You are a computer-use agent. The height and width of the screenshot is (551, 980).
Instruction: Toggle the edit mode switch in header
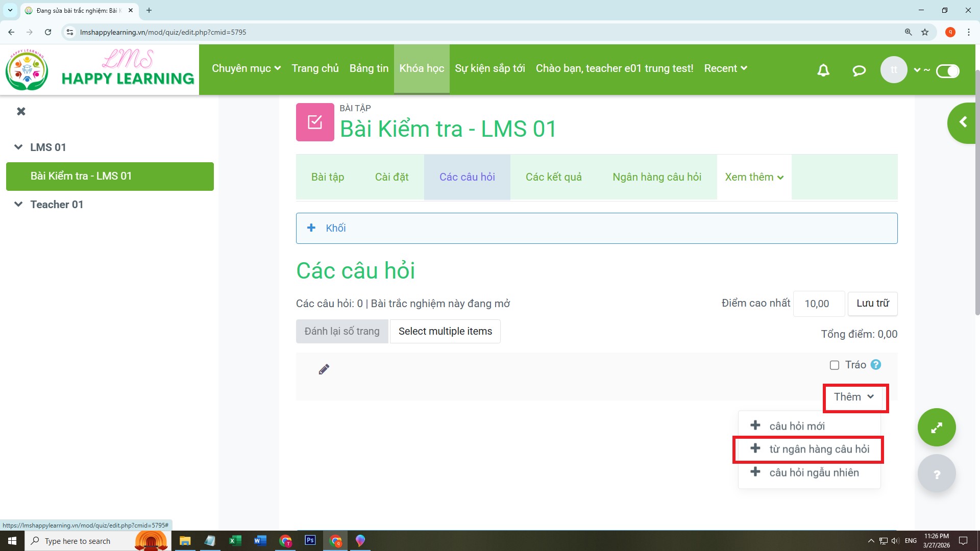[x=948, y=71]
